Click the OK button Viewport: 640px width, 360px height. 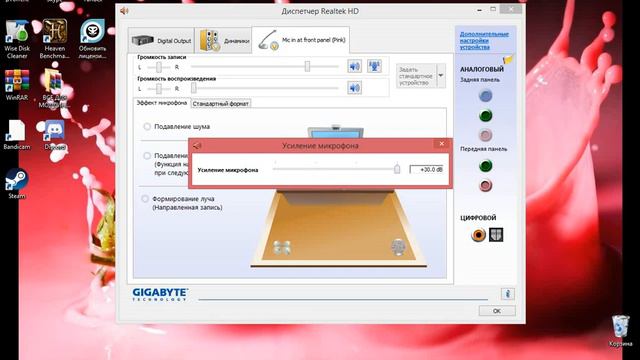pyautogui.click(x=497, y=311)
